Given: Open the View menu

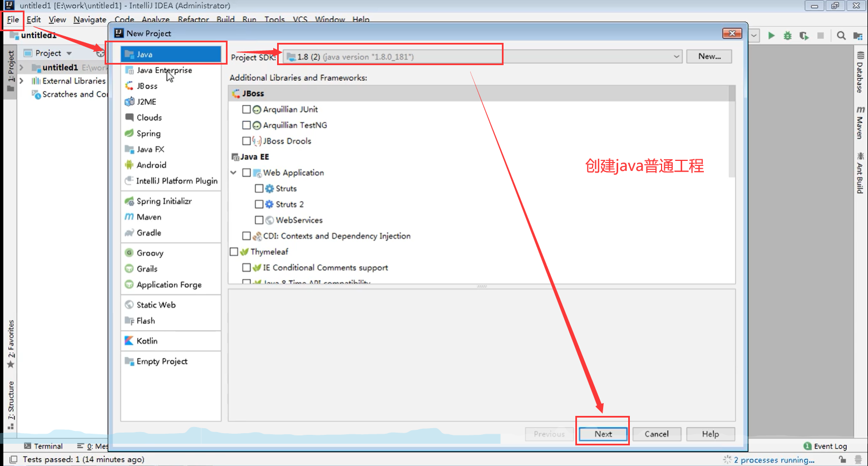Looking at the screenshot, I should point(57,19).
